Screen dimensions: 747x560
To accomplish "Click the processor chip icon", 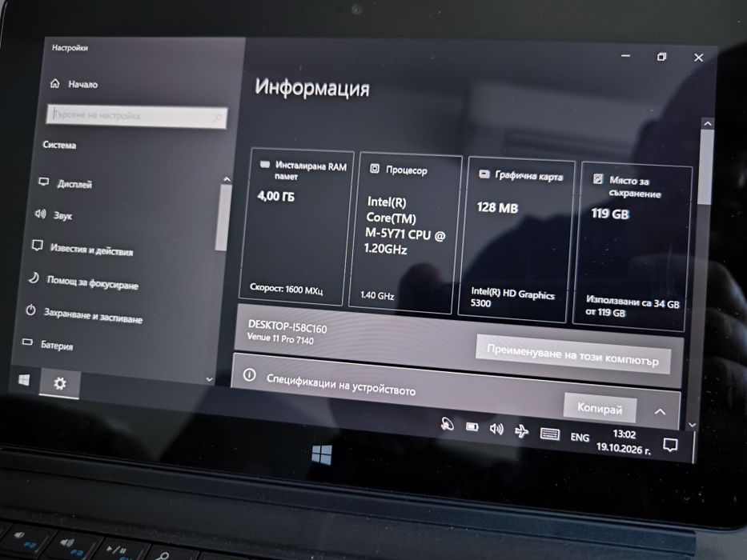I will [x=375, y=168].
